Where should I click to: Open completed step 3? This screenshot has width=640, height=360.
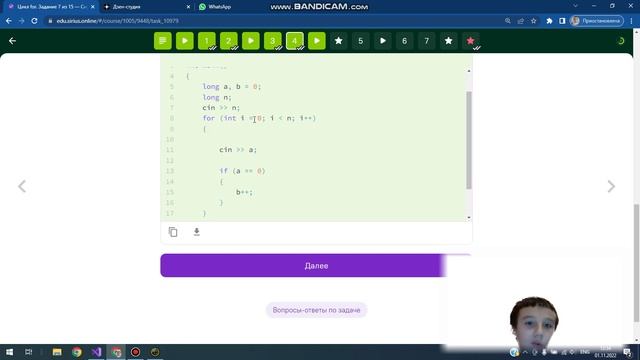click(273, 41)
